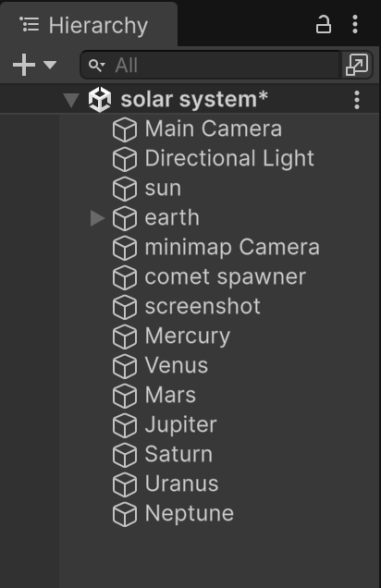This screenshot has height=588, width=381.
Task: Expand the earth object children
Action: click(97, 218)
